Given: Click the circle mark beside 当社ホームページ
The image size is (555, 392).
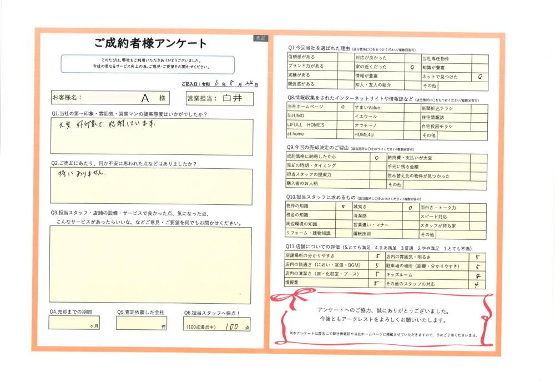Looking at the screenshot, I should pyautogui.click(x=344, y=107).
